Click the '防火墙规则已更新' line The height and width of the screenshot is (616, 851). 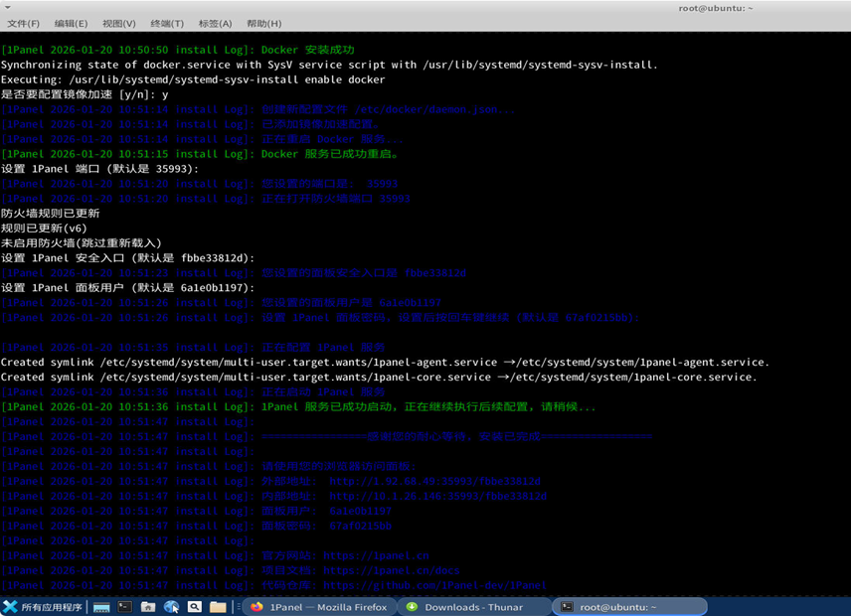[x=51, y=213]
